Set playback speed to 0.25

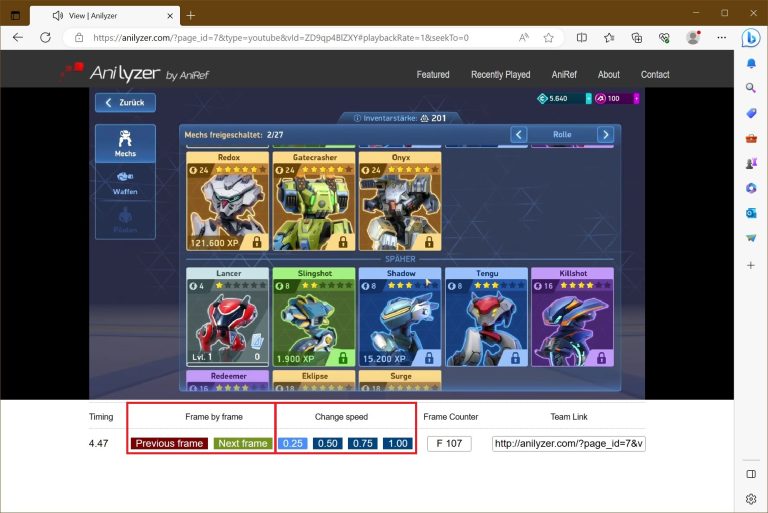tap(293, 444)
